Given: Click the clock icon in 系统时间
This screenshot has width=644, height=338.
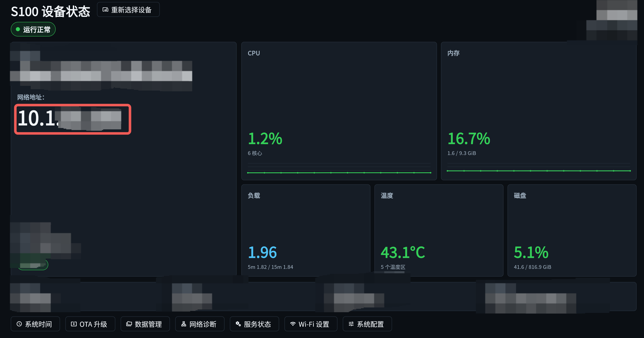Looking at the screenshot, I should 19,324.
